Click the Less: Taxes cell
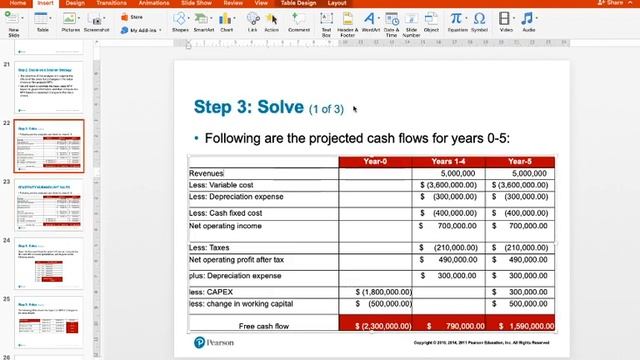 (x=263, y=248)
